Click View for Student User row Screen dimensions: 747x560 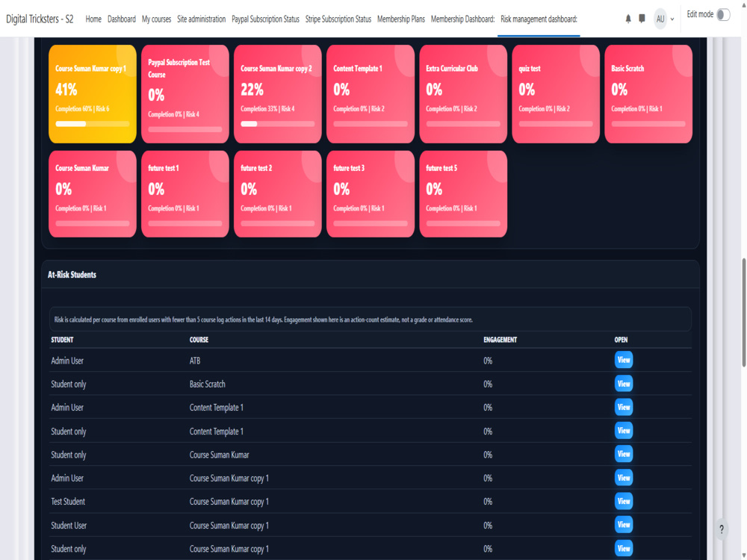point(623,525)
